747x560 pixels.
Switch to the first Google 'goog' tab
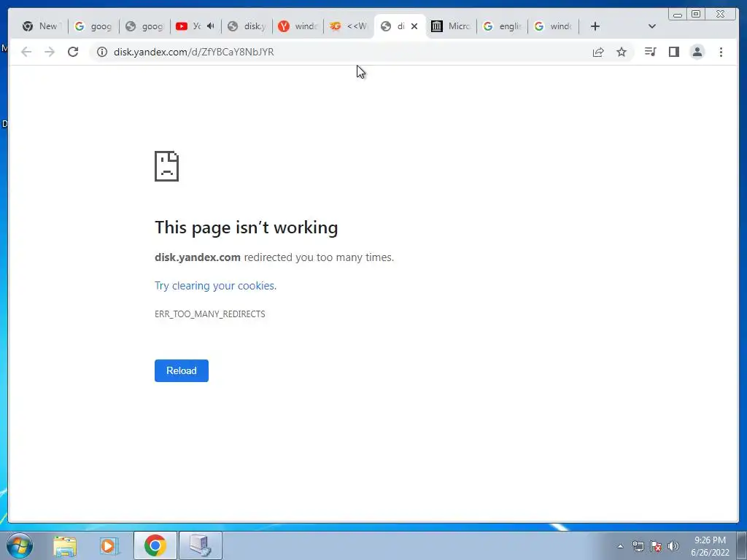pos(93,26)
